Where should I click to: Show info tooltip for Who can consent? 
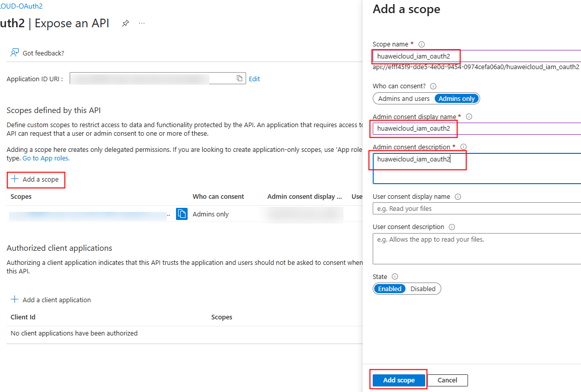click(433, 86)
